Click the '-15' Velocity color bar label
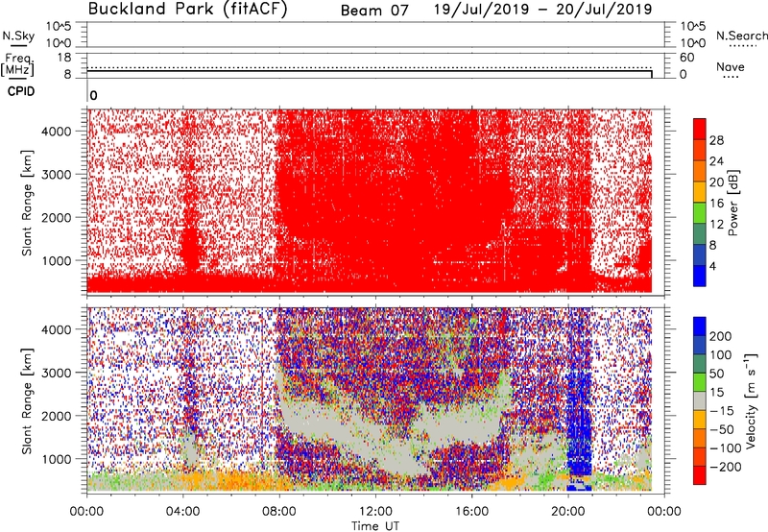Screen dimensions: 768x532 coord(722,411)
